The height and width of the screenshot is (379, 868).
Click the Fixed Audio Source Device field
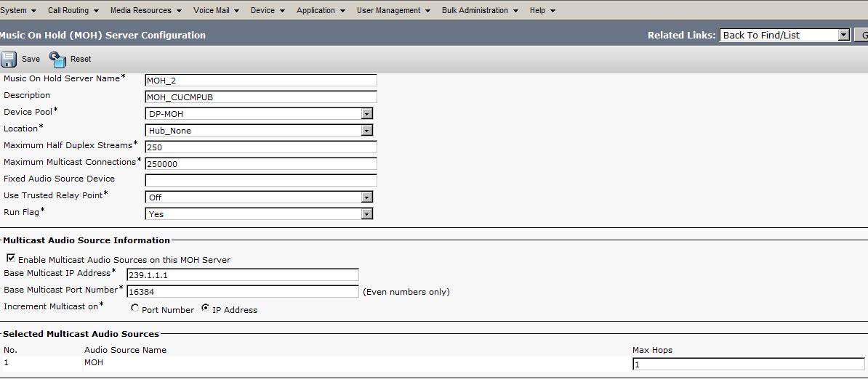click(x=261, y=180)
